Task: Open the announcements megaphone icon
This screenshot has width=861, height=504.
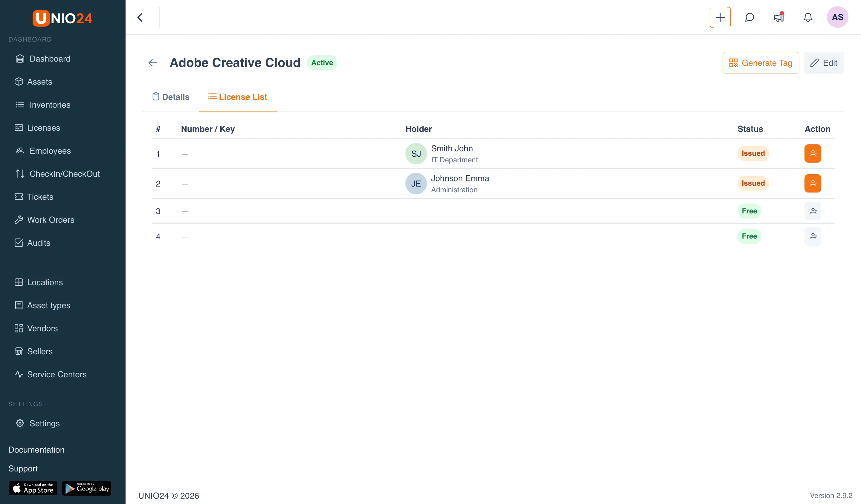Action: 779,17
